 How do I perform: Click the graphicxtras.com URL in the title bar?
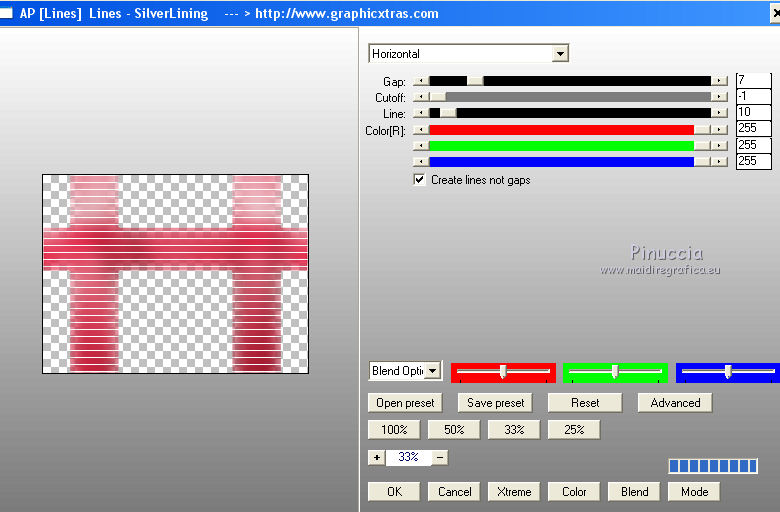pos(347,13)
